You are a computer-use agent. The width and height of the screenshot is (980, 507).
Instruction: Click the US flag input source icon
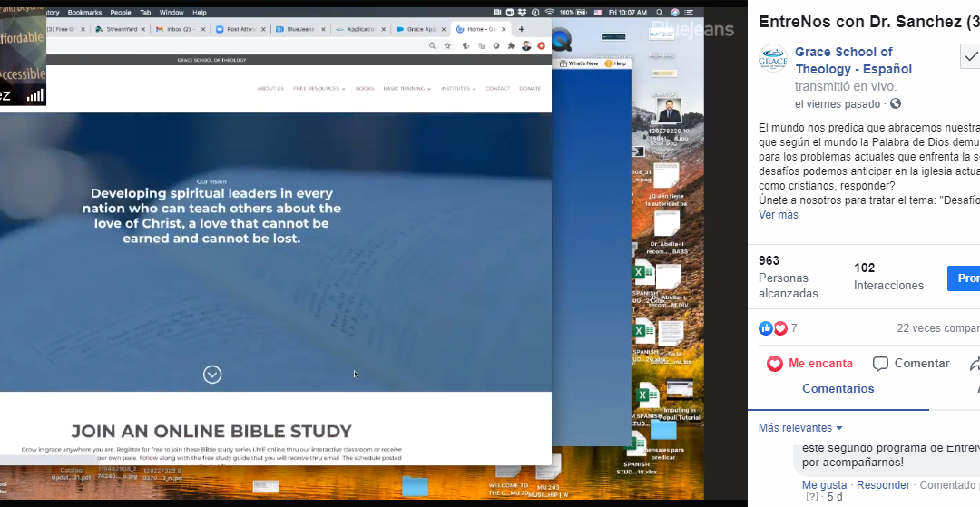click(598, 12)
